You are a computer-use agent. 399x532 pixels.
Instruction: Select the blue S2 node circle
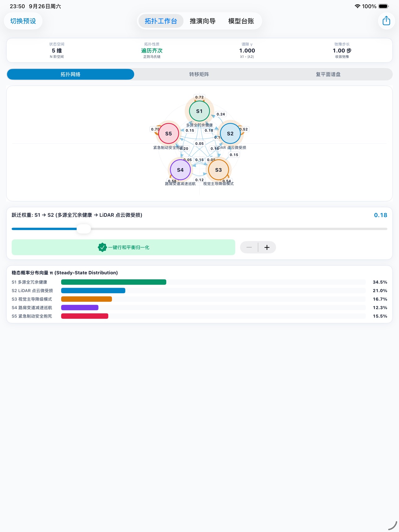[230, 134]
